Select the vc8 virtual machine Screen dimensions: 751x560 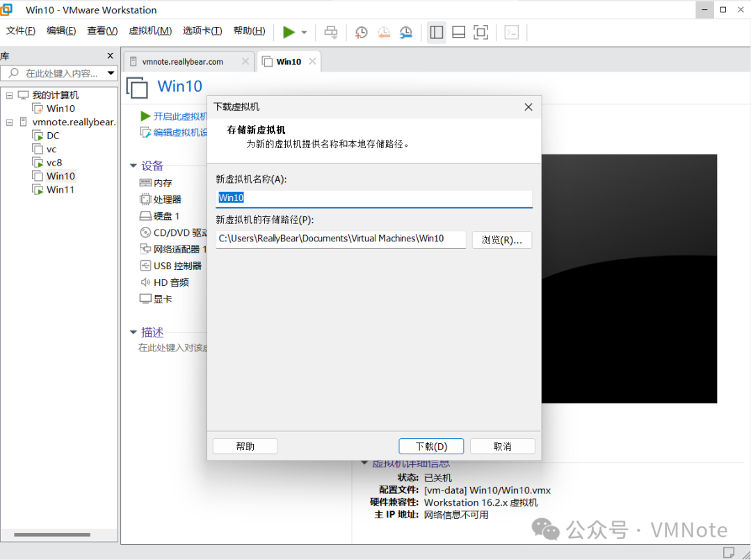54,163
